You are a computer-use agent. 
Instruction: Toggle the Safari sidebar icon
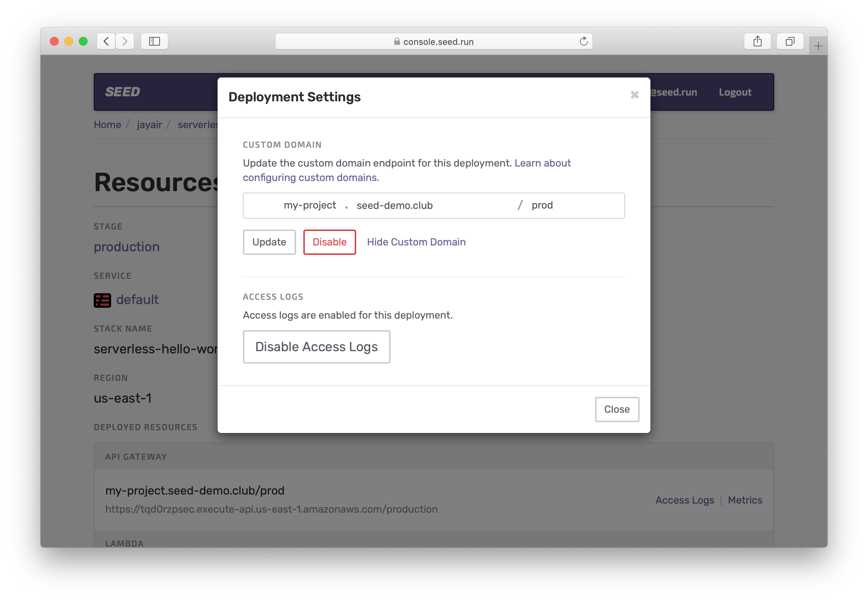[154, 41]
